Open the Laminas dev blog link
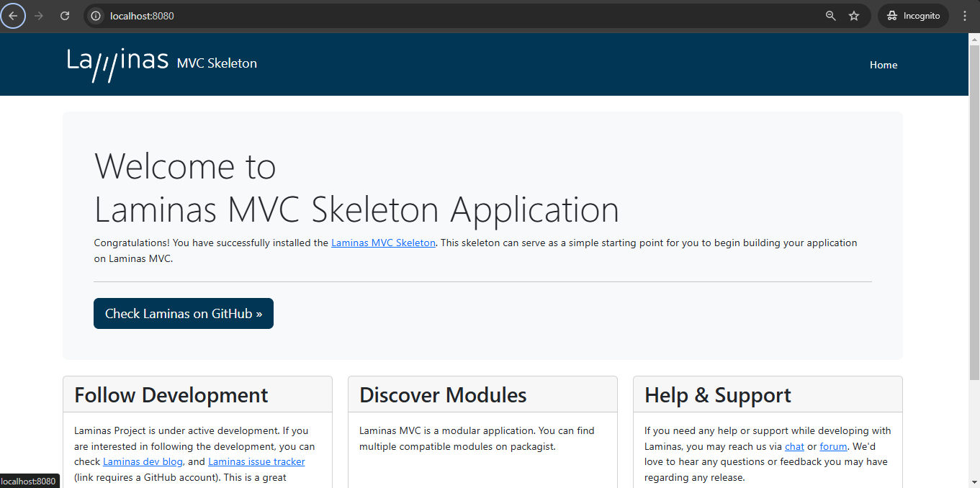 (143, 462)
